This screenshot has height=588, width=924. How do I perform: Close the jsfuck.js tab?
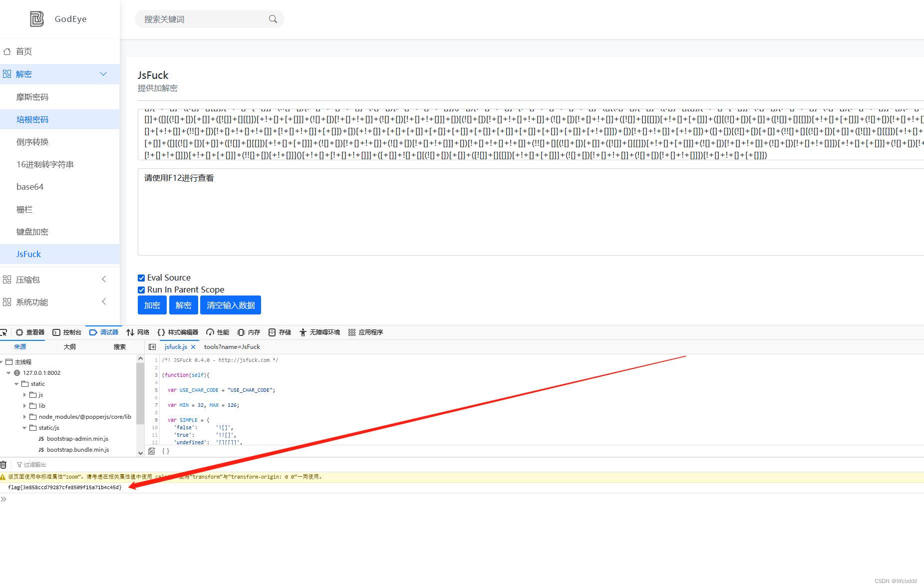[x=193, y=347]
